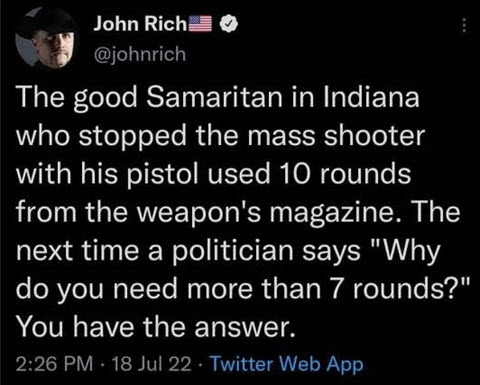Click the line "who stopped the mass shooter"

pyautogui.click(x=221, y=136)
